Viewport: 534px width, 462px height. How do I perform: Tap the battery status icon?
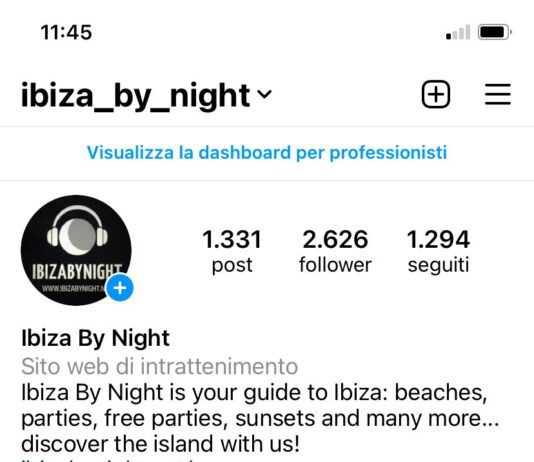pos(494,32)
